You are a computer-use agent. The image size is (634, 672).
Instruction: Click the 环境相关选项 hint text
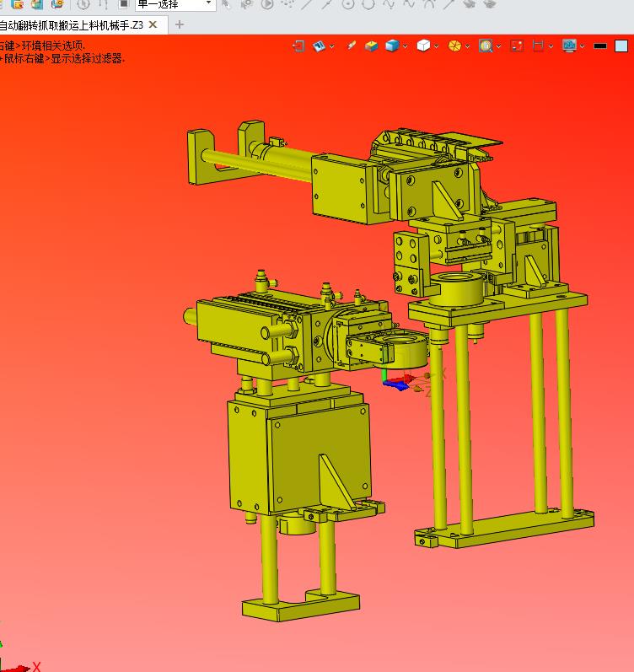pyautogui.click(x=54, y=46)
